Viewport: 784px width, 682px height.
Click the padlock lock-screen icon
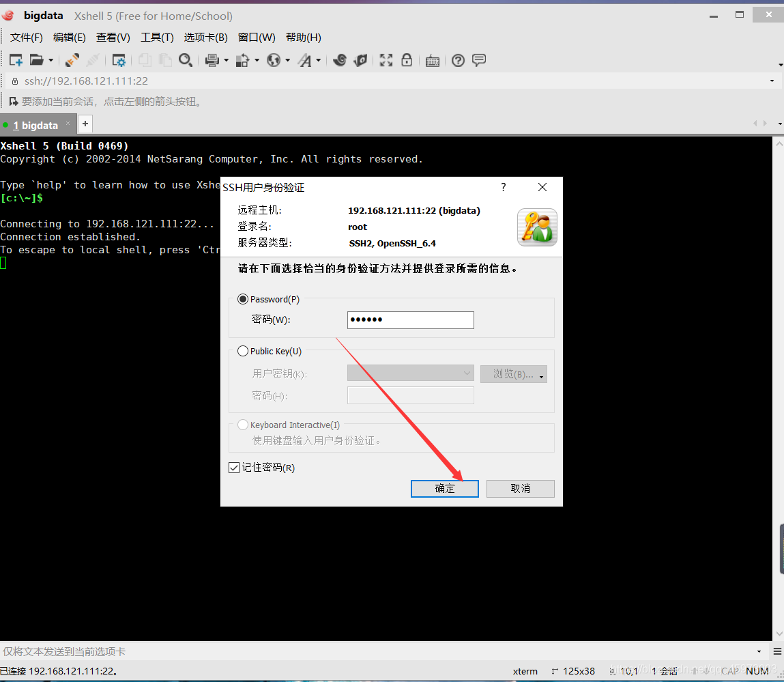(407, 60)
